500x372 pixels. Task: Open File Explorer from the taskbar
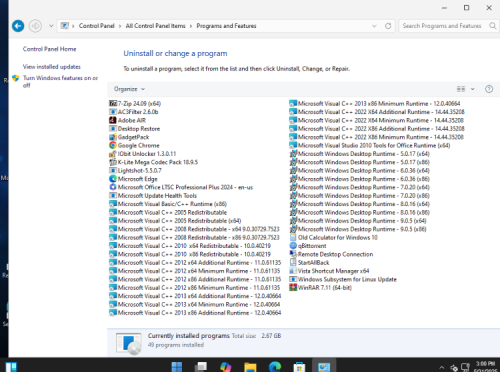click(250, 367)
